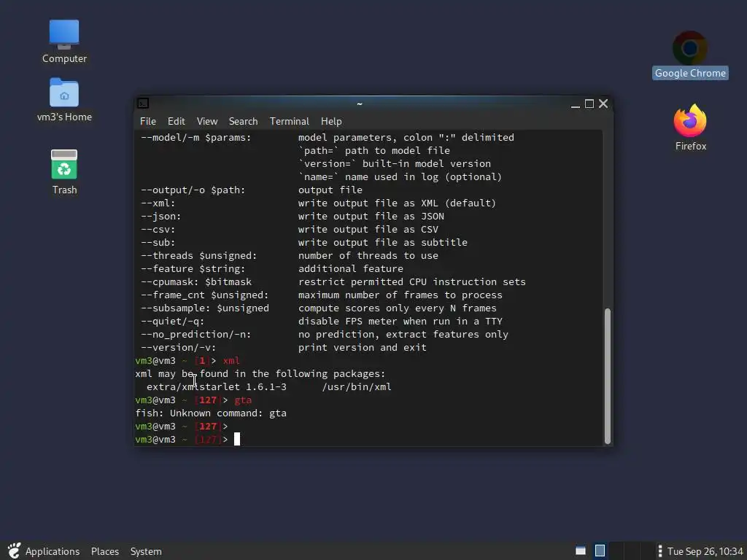The width and height of the screenshot is (747, 560).
Task: Click 'write output file as JSON' description
Action: pos(371,216)
